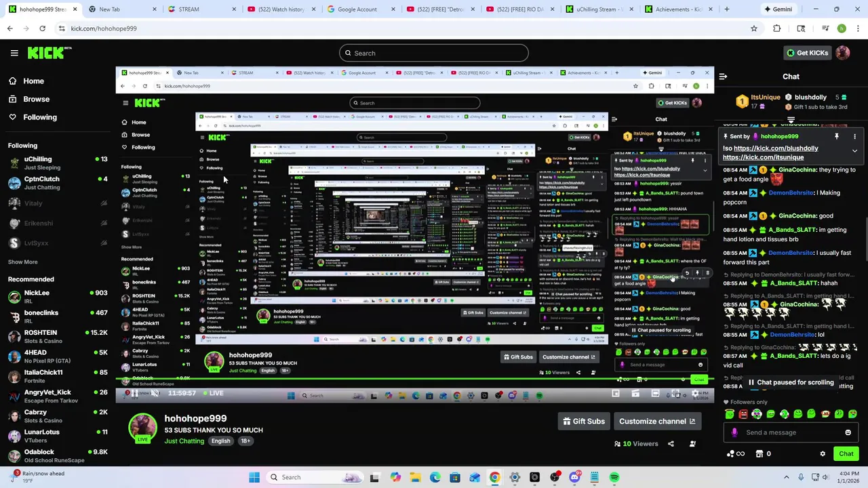This screenshot has height=488, width=868.
Task: Share the stream via share icon
Action: click(671, 444)
